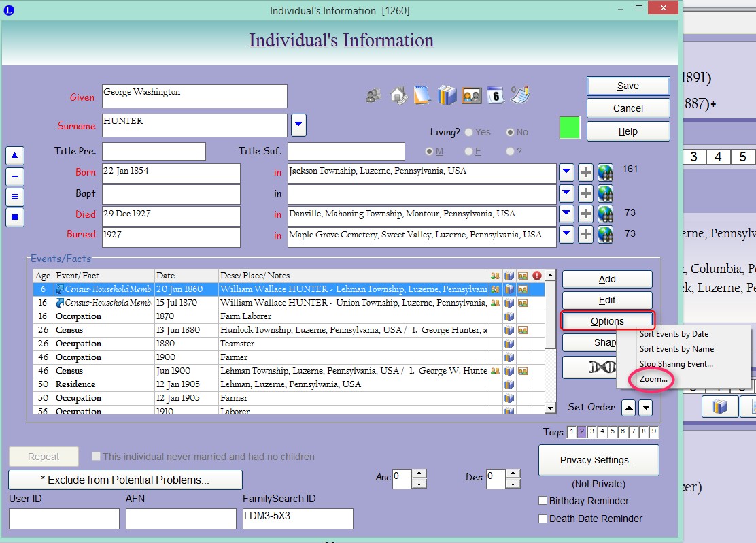The width and height of the screenshot is (756, 543).
Task: Open the globe map icon for burial place
Action: tap(605, 234)
